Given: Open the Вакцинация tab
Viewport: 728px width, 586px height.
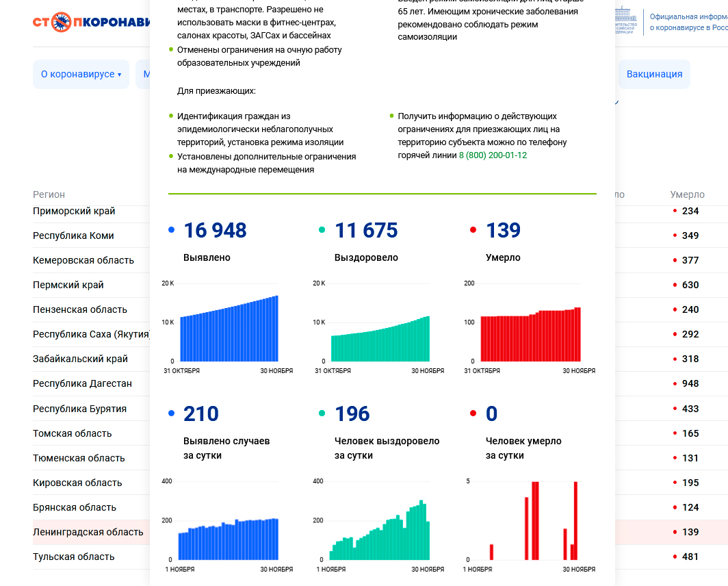Looking at the screenshot, I should point(654,74).
